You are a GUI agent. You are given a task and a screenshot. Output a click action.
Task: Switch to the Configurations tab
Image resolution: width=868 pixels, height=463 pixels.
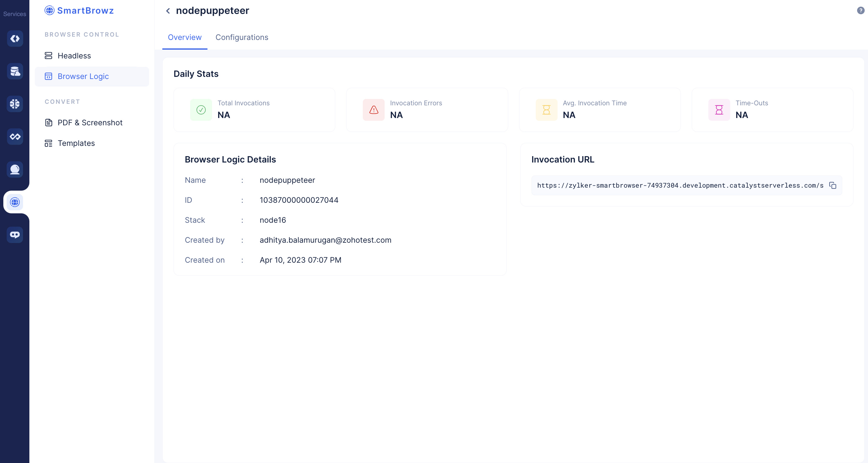pyautogui.click(x=242, y=37)
